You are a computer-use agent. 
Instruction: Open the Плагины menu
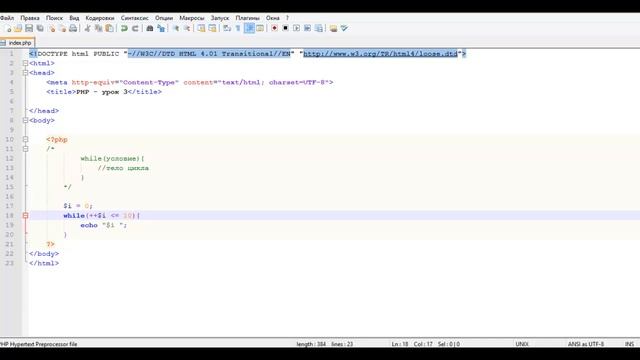tap(247, 18)
